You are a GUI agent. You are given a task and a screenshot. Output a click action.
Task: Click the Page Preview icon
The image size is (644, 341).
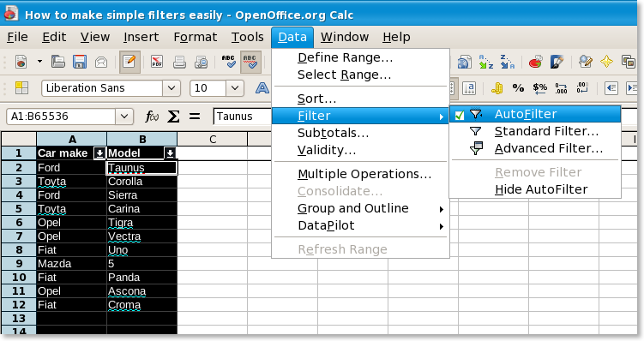click(202, 63)
